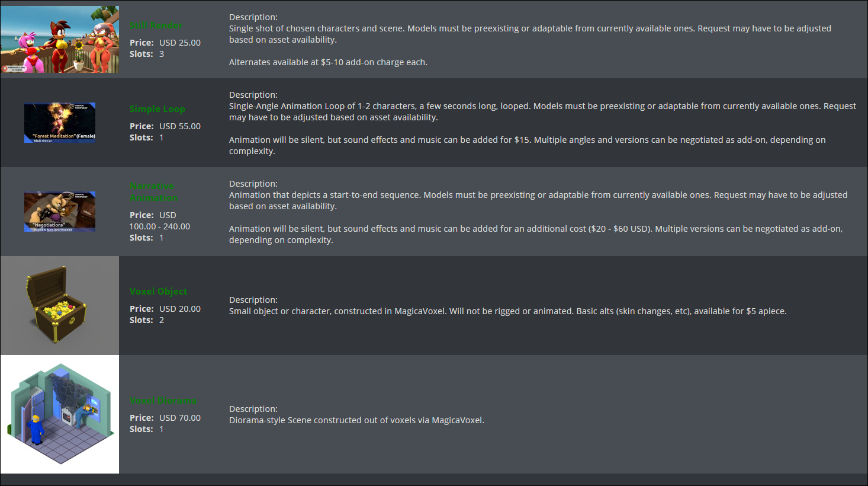Open the Still Render commission title
The width and height of the screenshot is (868, 486).
click(x=156, y=25)
